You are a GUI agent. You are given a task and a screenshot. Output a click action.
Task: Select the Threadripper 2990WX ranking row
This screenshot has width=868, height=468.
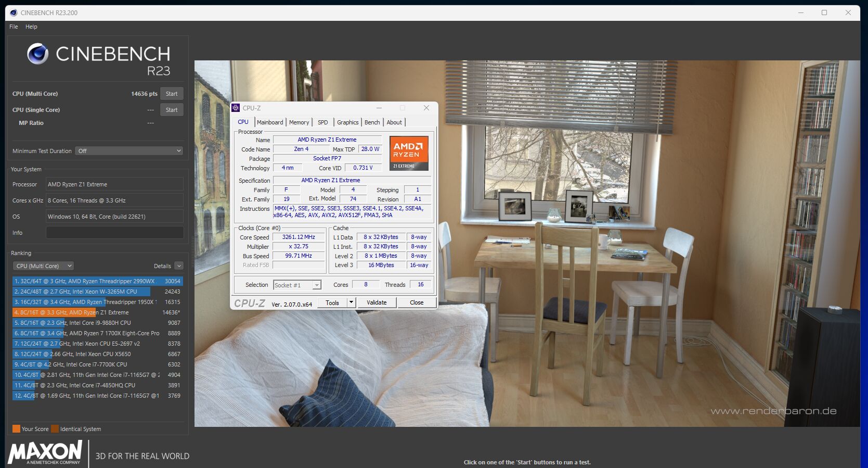point(97,281)
